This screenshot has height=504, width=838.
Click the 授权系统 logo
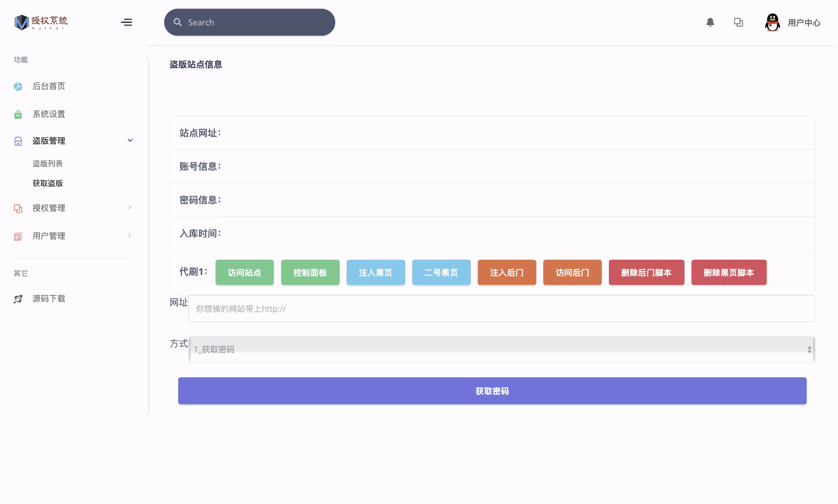(x=41, y=22)
